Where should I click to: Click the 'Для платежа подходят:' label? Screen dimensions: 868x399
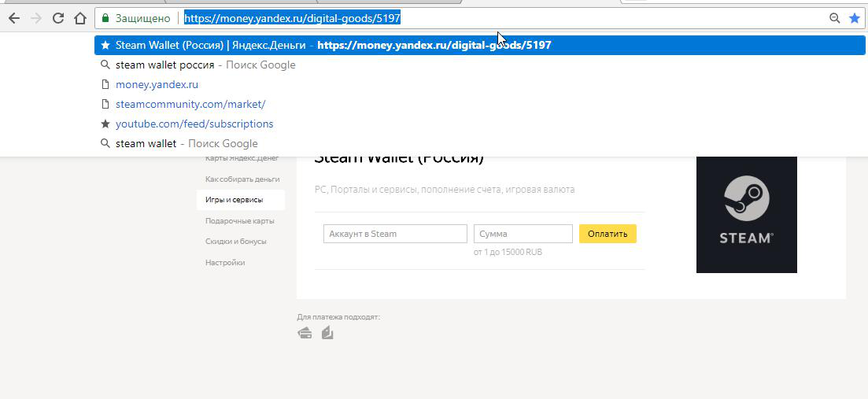pos(338,317)
